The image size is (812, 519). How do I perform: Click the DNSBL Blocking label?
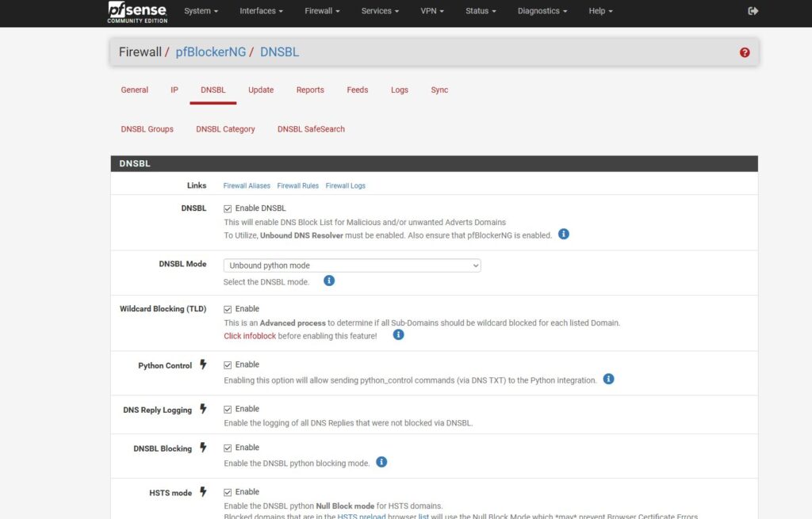pyautogui.click(x=163, y=448)
